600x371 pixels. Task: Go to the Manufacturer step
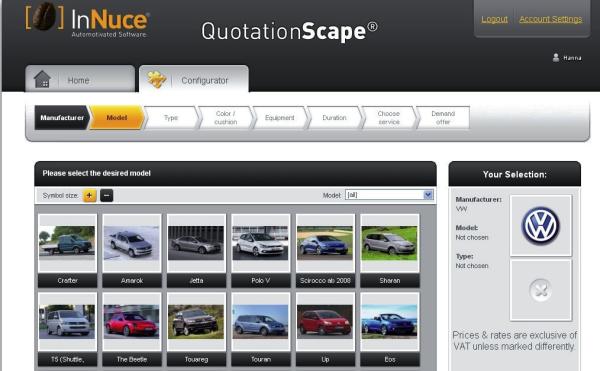point(62,118)
